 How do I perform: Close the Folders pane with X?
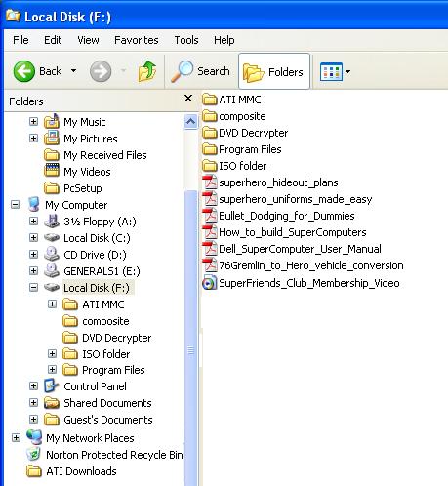pyautogui.click(x=188, y=99)
